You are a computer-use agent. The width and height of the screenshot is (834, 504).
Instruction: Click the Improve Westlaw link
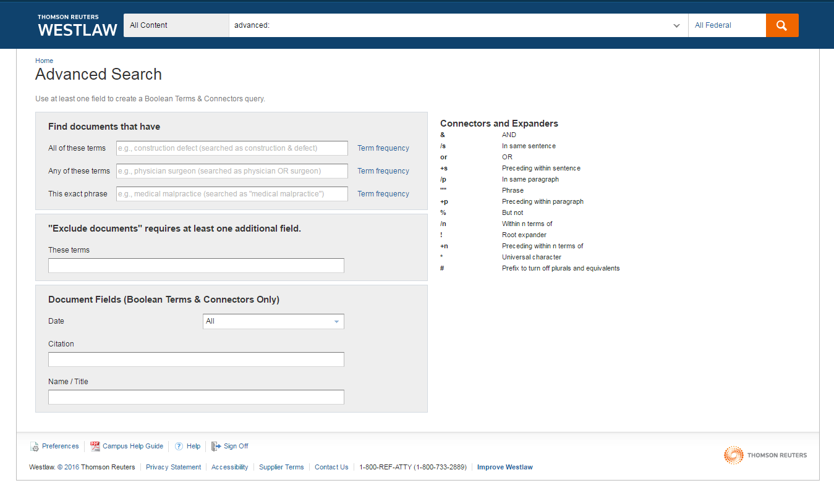(x=505, y=467)
